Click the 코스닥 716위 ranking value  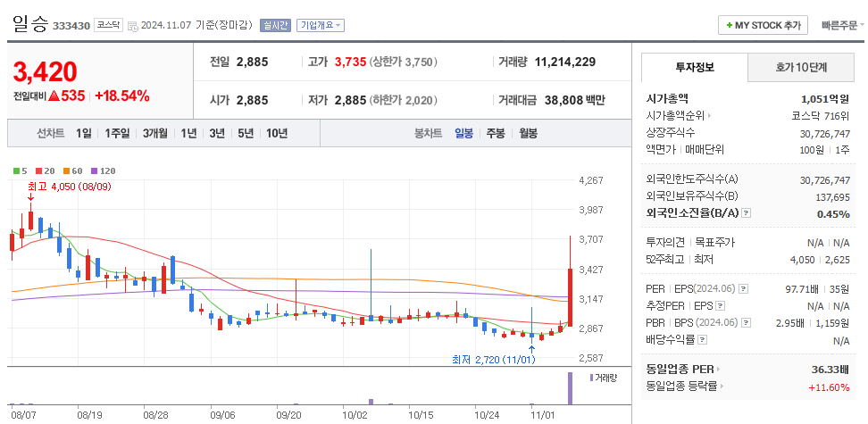pyautogui.click(x=822, y=116)
